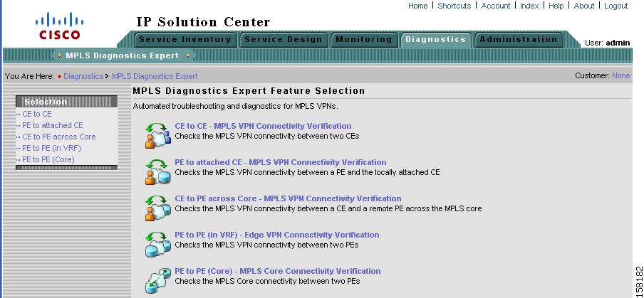Open the Account link
This screenshot has width=644, height=298.
(x=496, y=6)
